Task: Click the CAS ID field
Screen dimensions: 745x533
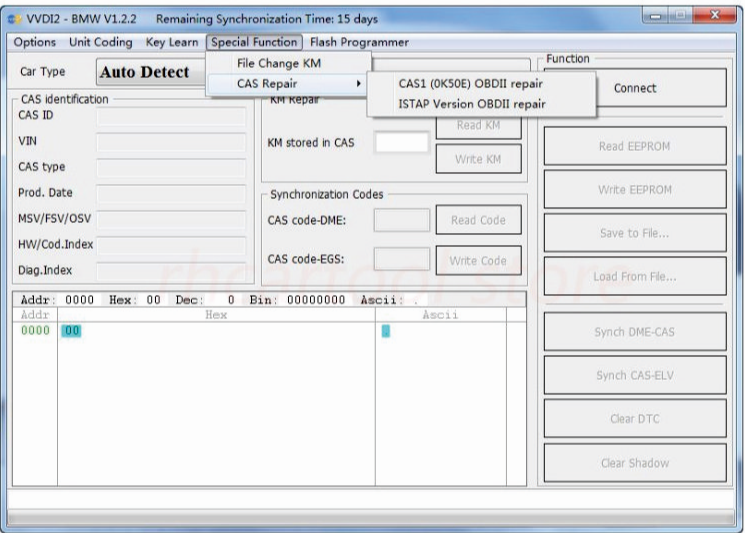Action: pyautogui.click(x=172, y=116)
